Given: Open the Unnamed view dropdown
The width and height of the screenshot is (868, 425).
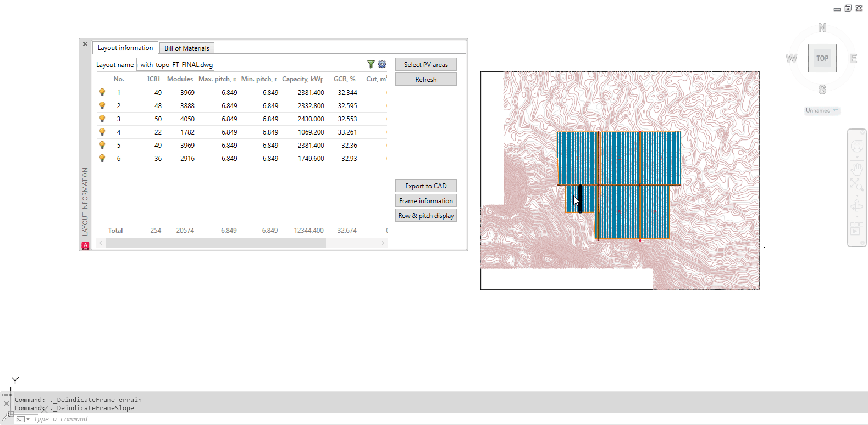Looking at the screenshot, I should pos(822,110).
